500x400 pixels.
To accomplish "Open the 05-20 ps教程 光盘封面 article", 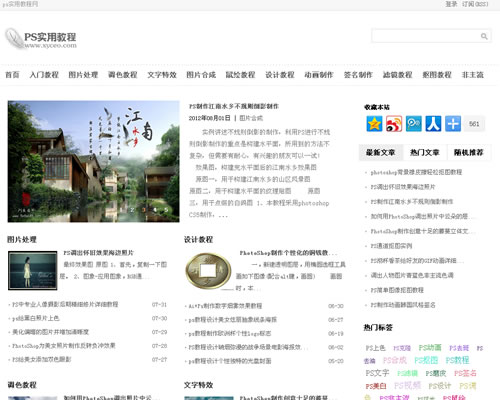I will pyautogui.click(x=230, y=361).
